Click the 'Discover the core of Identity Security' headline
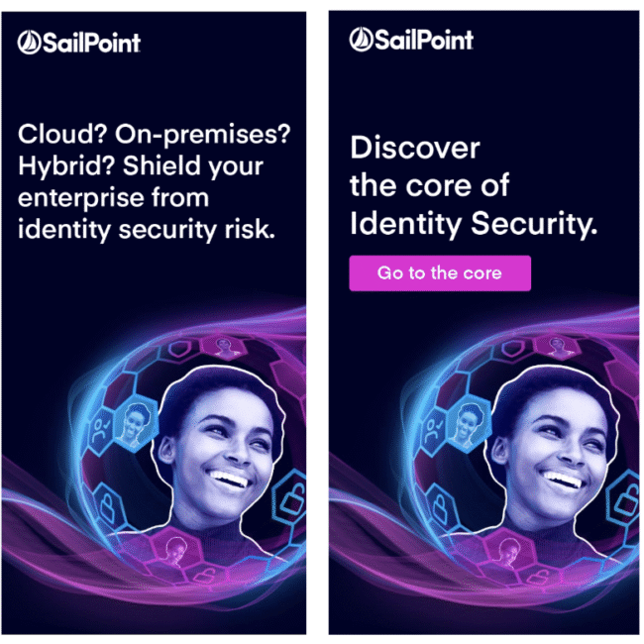 (474, 185)
